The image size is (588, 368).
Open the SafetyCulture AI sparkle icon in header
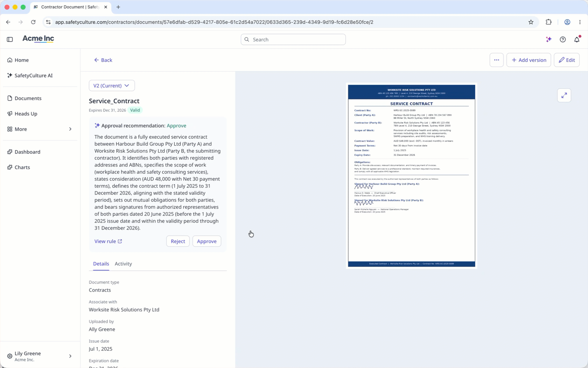coord(548,39)
